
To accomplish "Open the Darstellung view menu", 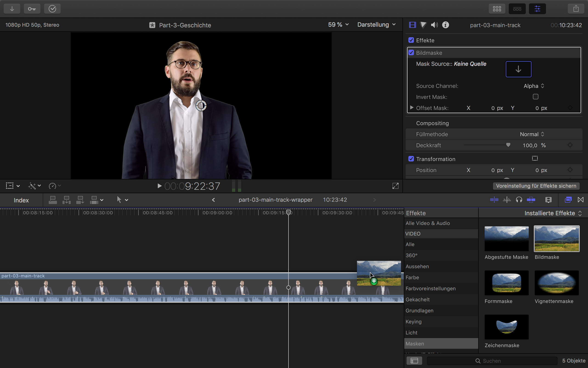I will tap(376, 25).
